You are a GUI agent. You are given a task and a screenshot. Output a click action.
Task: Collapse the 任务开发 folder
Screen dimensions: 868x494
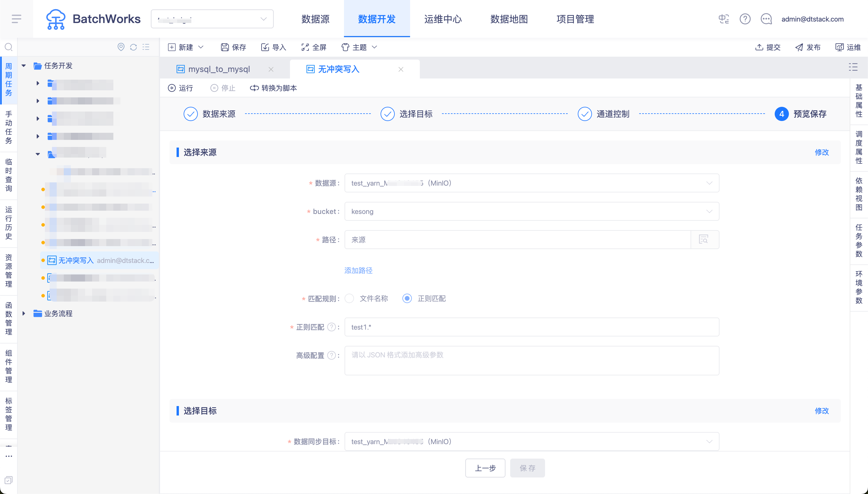tap(24, 66)
